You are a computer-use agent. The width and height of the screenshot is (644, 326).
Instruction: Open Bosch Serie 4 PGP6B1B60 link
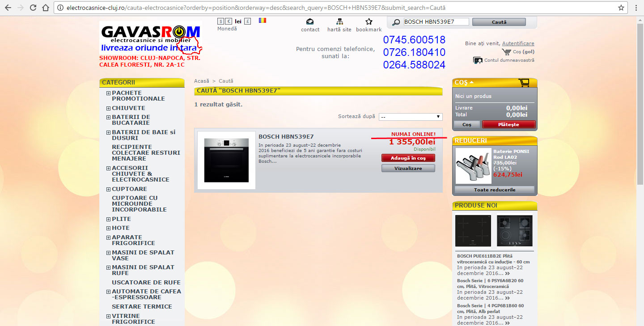[491, 309]
